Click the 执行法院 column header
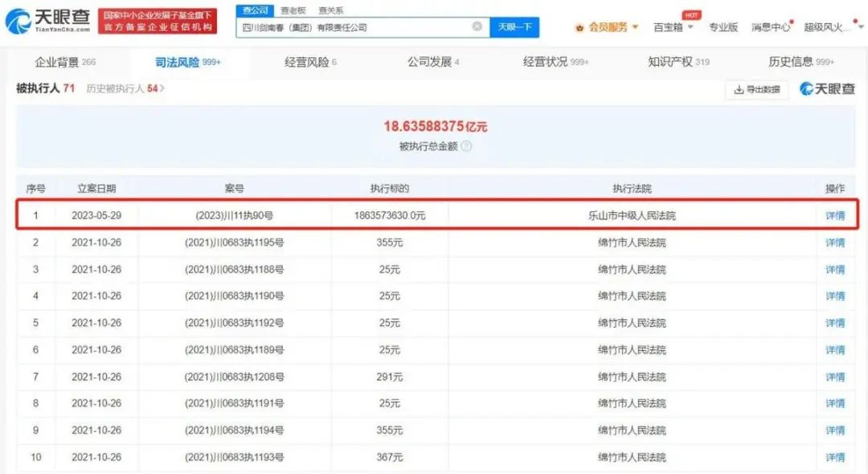 pyautogui.click(x=632, y=189)
